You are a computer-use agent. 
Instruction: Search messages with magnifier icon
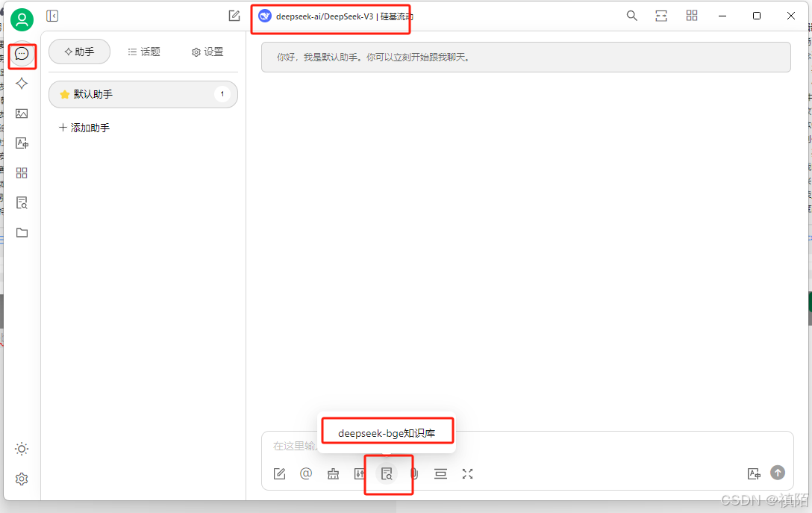pyautogui.click(x=632, y=16)
